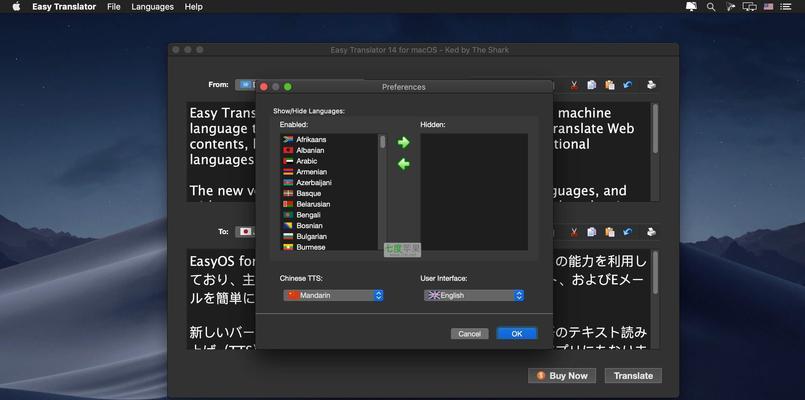Click Cut scissors icon in From toolbar
Screen dimensions: 805x400
pyautogui.click(x=574, y=85)
